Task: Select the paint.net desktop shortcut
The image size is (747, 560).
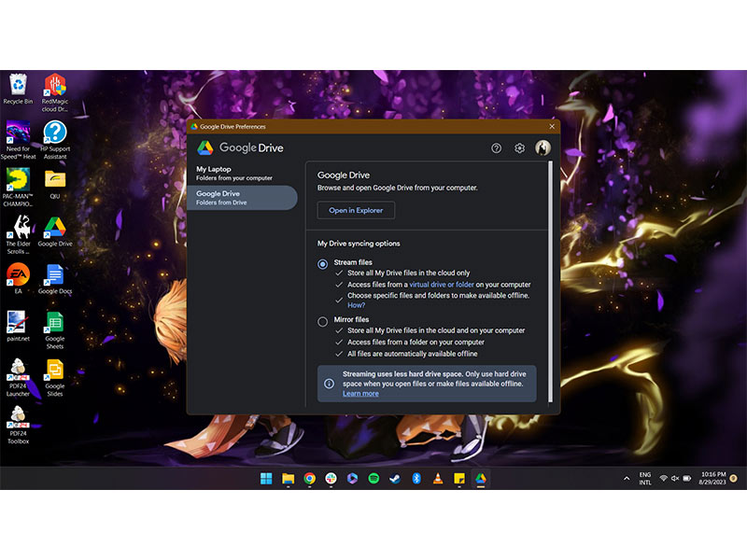Action: [x=18, y=327]
